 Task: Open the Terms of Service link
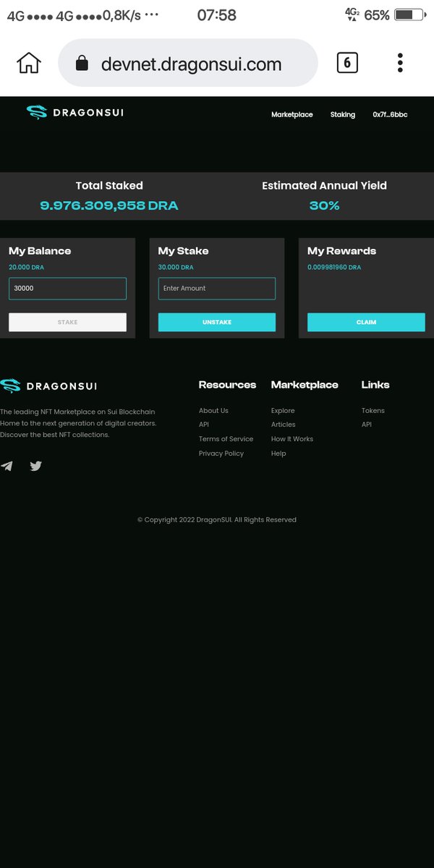(226, 439)
